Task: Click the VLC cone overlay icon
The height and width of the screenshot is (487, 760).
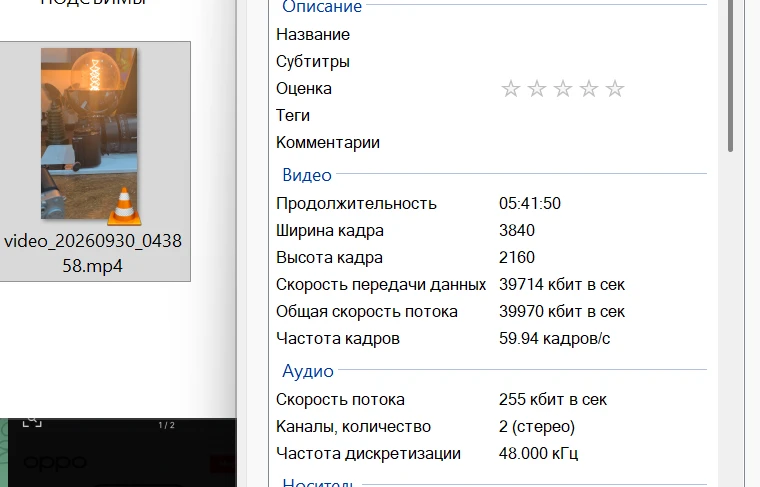Action: pos(124,206)
